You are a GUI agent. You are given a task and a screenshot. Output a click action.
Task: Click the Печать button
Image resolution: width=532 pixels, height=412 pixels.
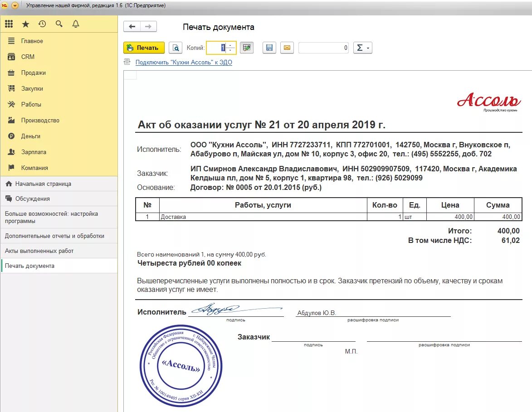[x=144, y=48]
